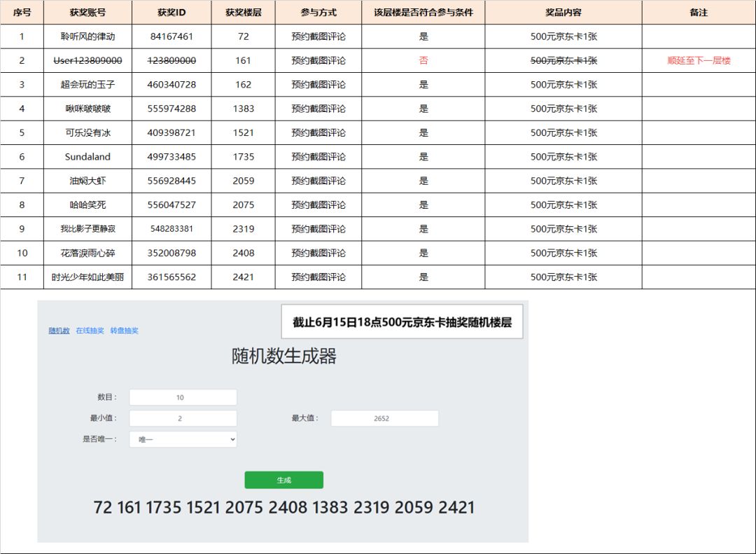Click the ID cell 460340728

(x=171, y=85)
